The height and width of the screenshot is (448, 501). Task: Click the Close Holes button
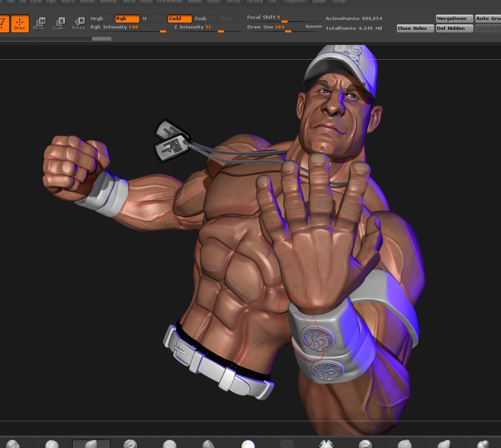point(415,28)
